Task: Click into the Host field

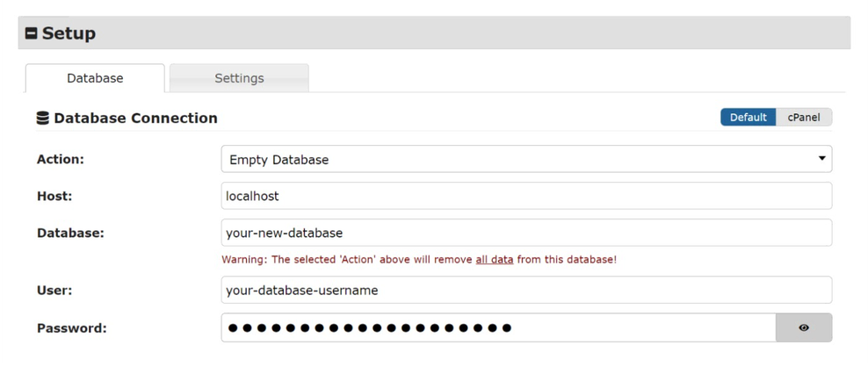Action: click(525, 196)
